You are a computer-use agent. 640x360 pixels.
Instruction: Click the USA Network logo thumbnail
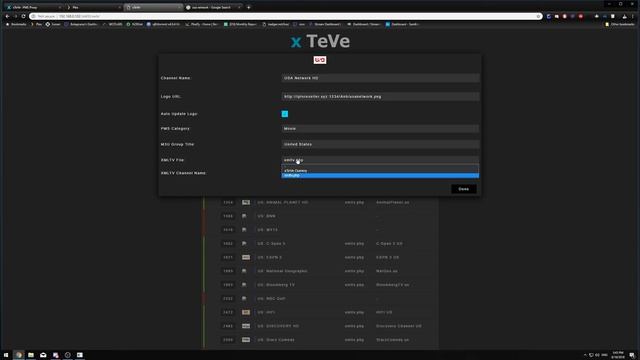coord(320,60)
